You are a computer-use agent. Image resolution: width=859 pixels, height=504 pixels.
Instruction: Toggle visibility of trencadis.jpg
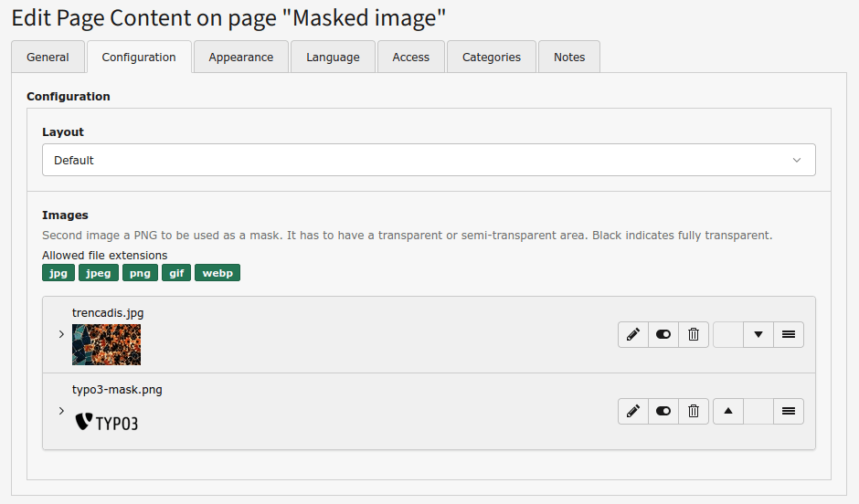click(663, 335)
